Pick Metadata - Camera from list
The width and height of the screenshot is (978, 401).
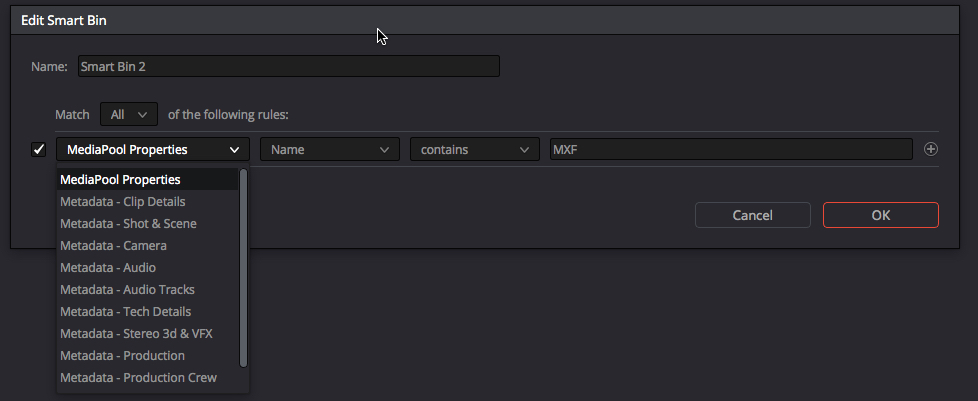(113, 246)
